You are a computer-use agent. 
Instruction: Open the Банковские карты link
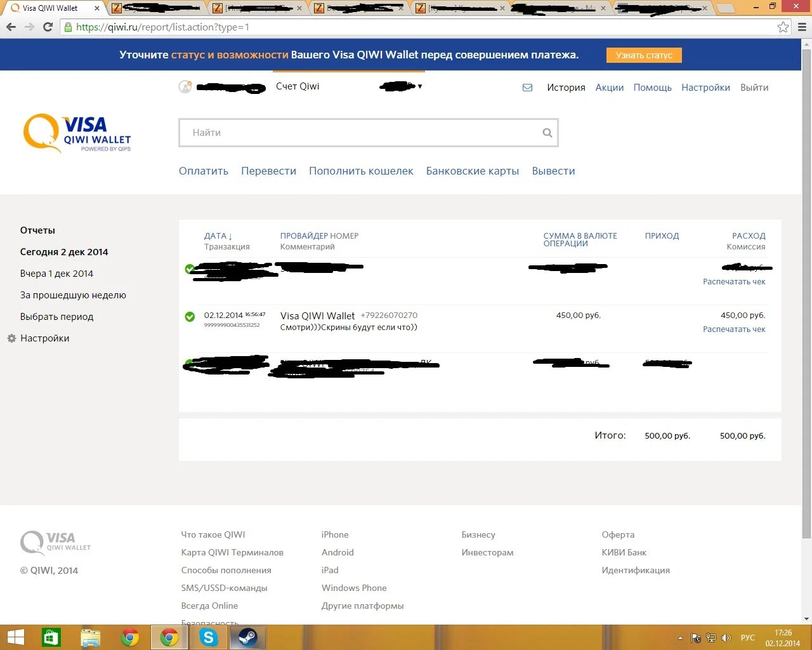[473, 171]
